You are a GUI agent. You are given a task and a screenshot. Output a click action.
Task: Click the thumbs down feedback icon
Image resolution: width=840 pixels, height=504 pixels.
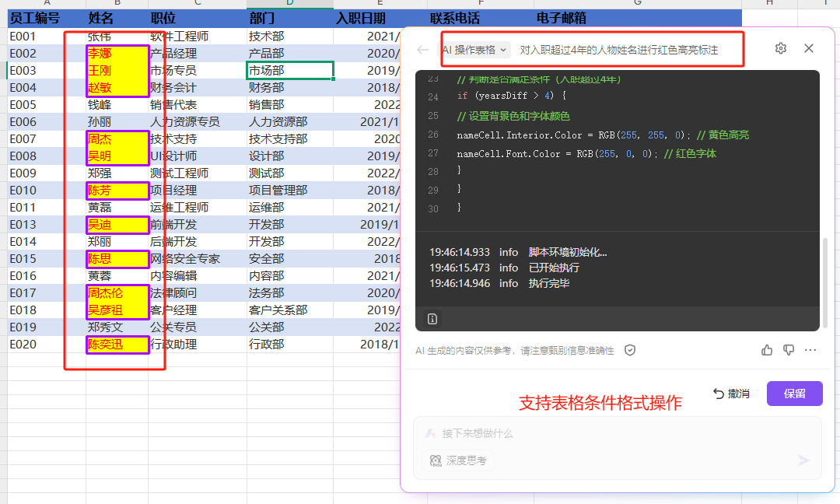(789, 350)
